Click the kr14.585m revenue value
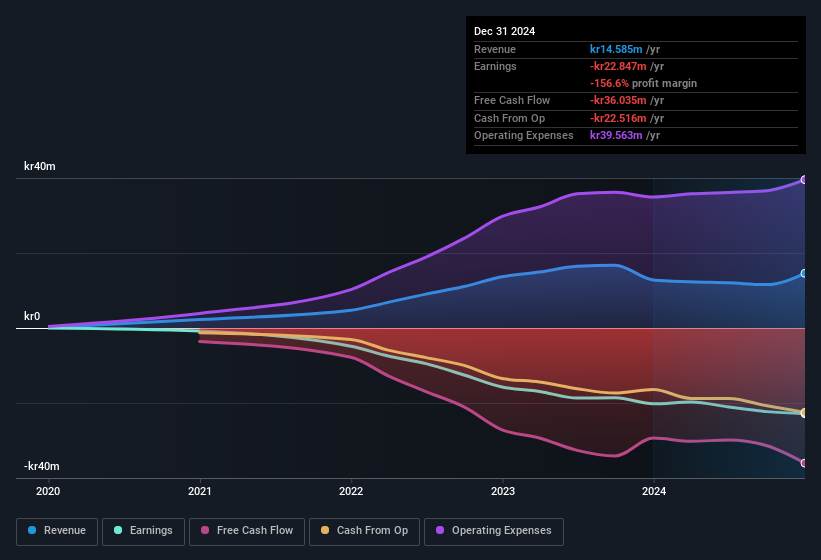The image size is (821, 560). tap(616, 49)
